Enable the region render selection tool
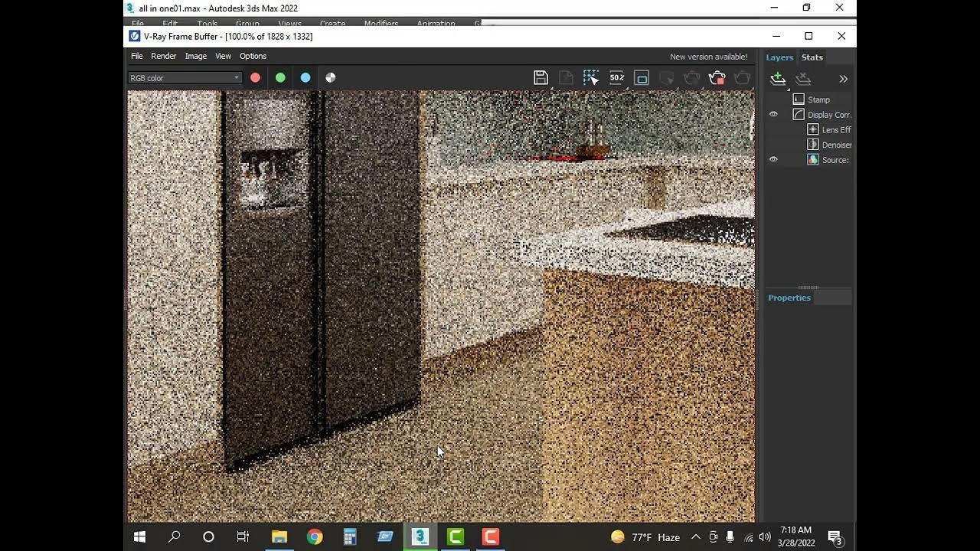The height and width of the screenshot is (551, 980). click(591, 77)
